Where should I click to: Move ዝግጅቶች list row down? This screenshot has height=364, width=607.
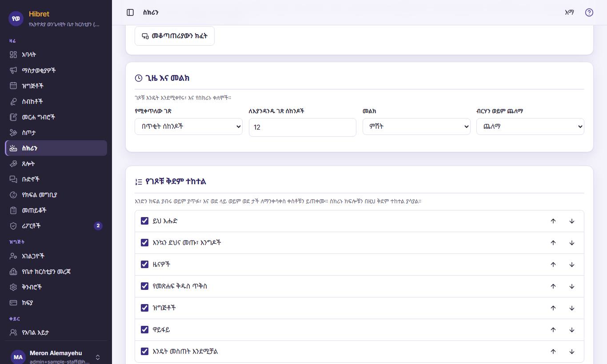click(x=572, y=308)
